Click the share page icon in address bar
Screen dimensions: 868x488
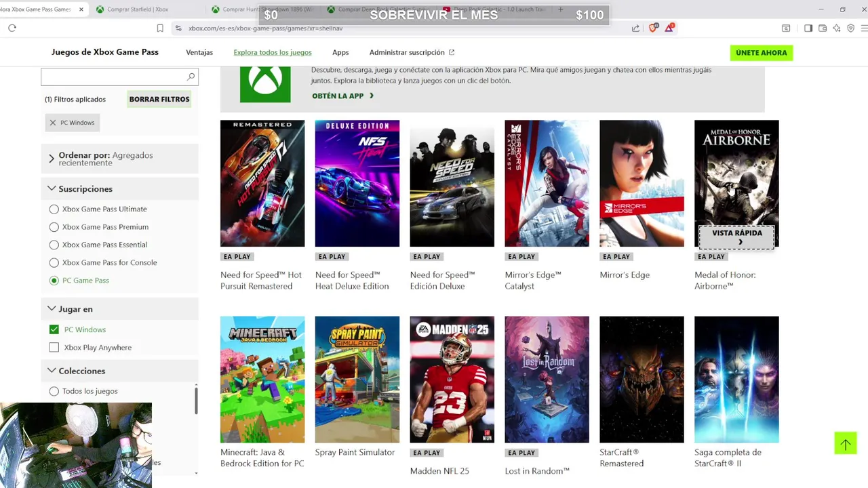(635, 28)
